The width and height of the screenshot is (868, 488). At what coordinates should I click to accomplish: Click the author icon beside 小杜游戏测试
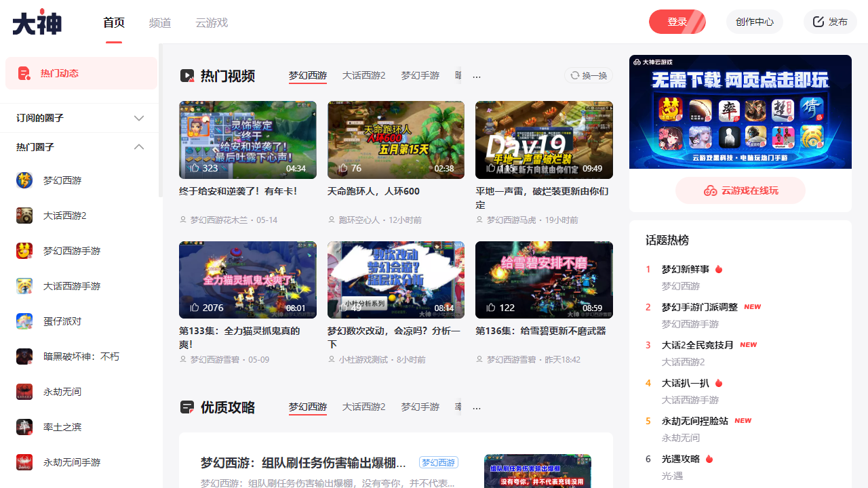(x=332, y=360)
